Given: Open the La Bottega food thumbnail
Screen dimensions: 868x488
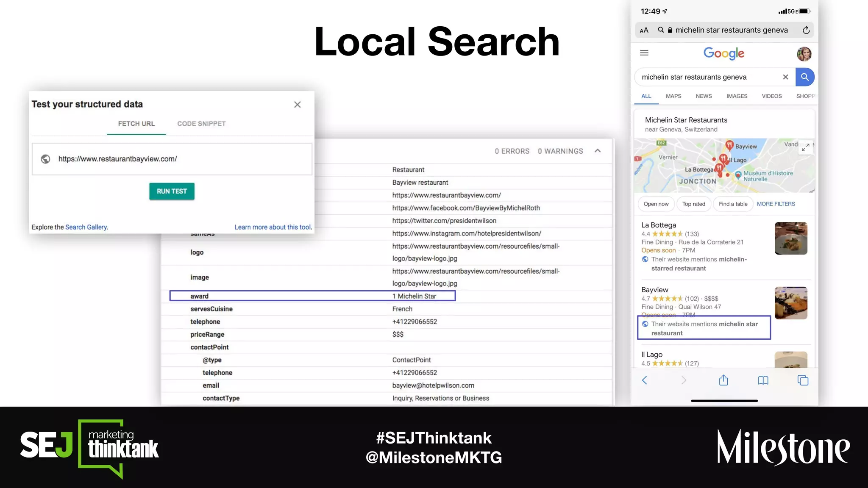Looking at the screenshot, I should pos(791,238).
